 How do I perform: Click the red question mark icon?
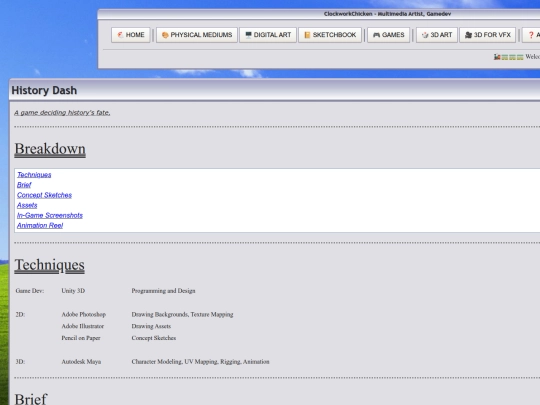tap(531, 35)
